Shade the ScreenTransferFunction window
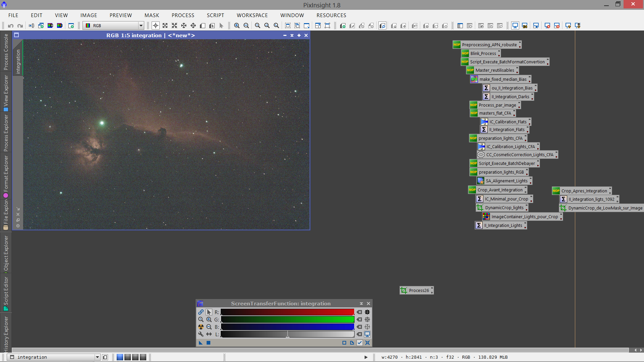Screen dimensions: 644x362 (361, 303)
